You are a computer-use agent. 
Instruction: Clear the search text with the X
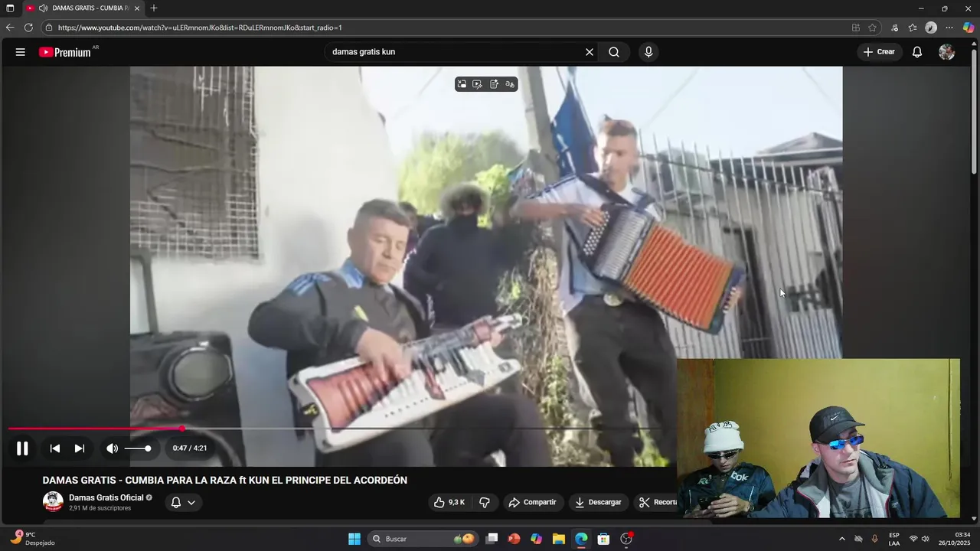[590, 52]
